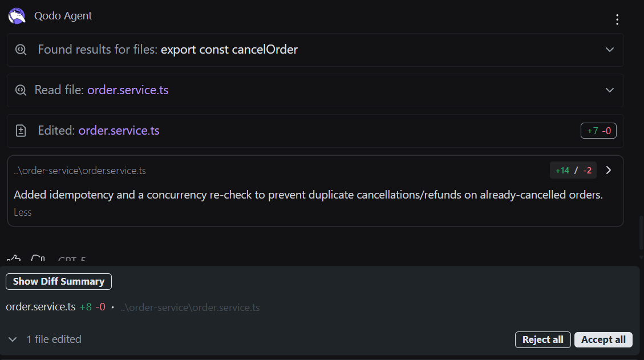This screenshot has width=644, height=360.
Task: Click the search icon on the "Read file" row
Action: (21, 90)
